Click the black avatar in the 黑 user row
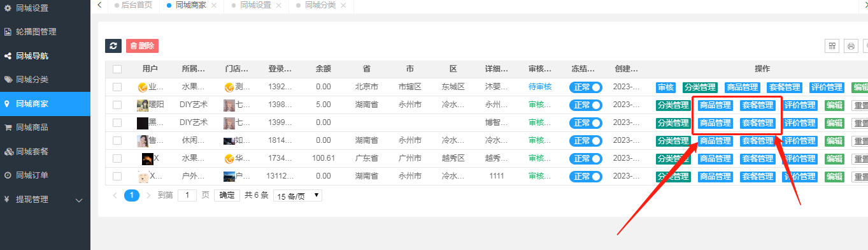This screenshot has height=250, width=868. coord(143,123)
